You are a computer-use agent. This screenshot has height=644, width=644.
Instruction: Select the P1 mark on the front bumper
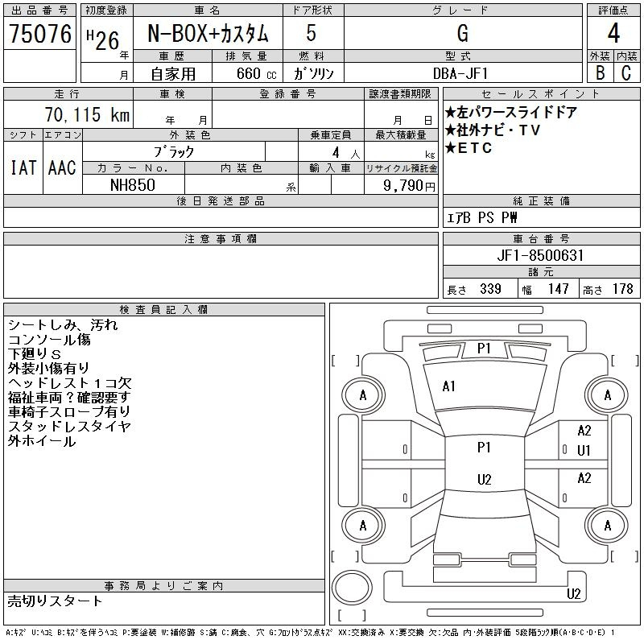[x=484, y=349]
